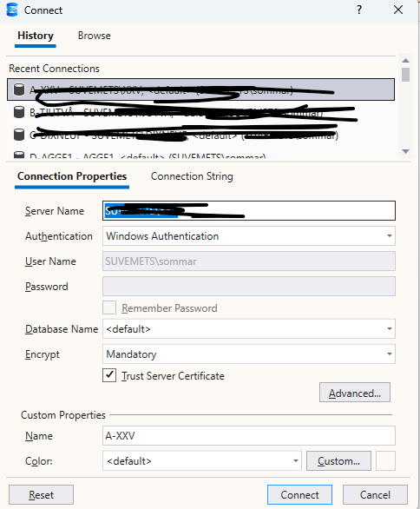Click the database icon beside B-TJUTVÅ connection

19,112
